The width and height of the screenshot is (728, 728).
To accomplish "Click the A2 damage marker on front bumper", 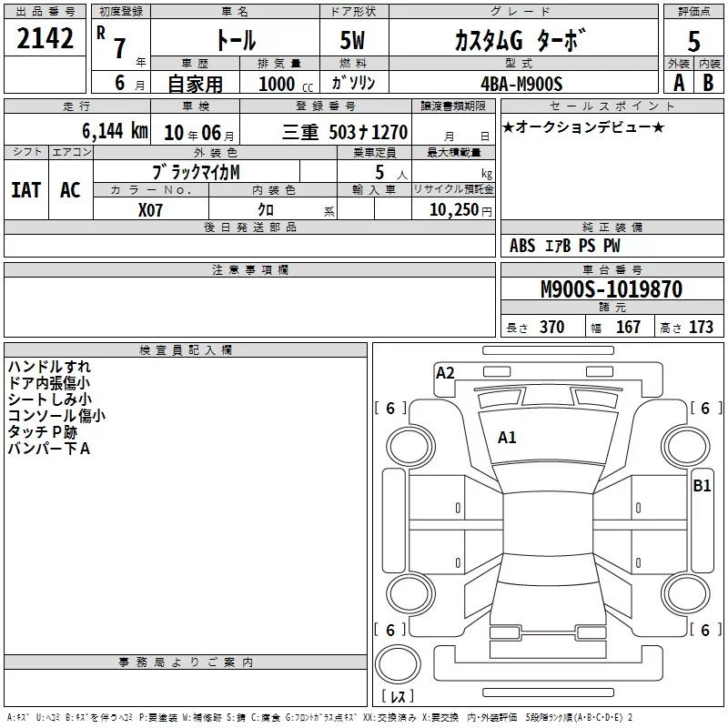I will (445, 373).
